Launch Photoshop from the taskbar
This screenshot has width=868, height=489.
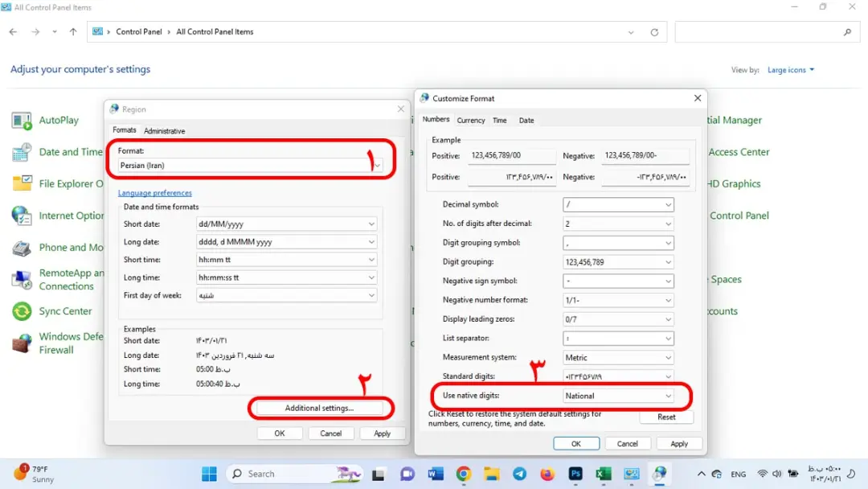click(575, 474)
